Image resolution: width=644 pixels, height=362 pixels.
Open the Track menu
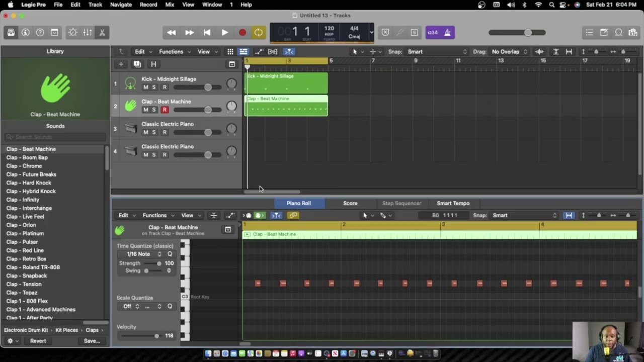pyautogui.click(x=95, y=5)
